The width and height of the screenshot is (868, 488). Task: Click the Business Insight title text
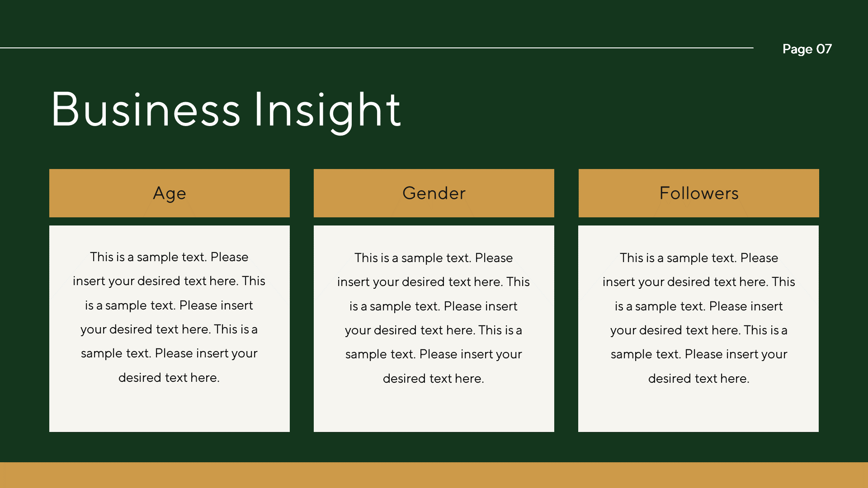(x=226, y=110)
